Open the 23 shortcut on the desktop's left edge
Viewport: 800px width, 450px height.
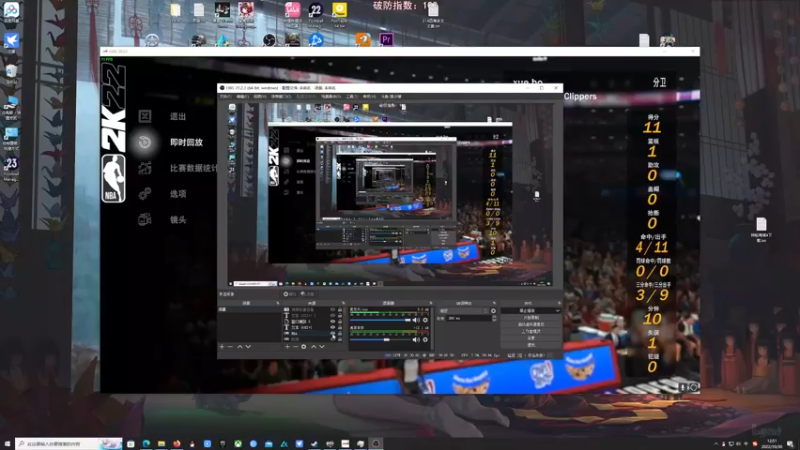pyautogui.click(x=11, y=164)
